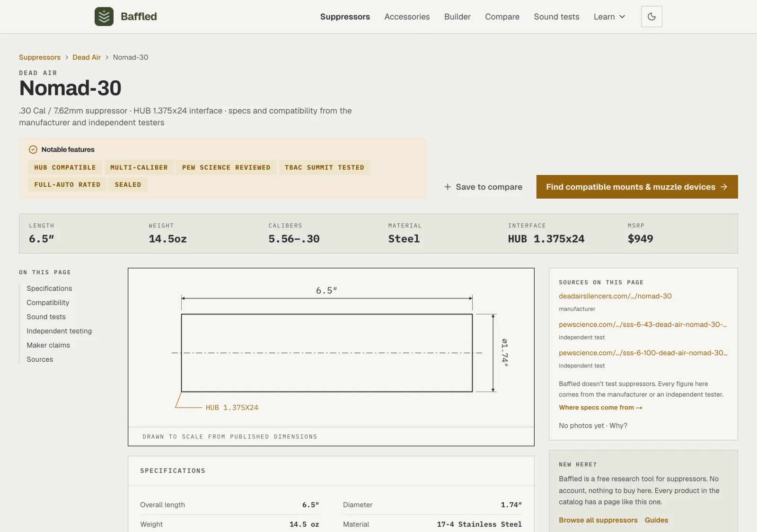Open the Builder page
The height and width of the screenshot is (532, 757).
[x=457, y=17]
